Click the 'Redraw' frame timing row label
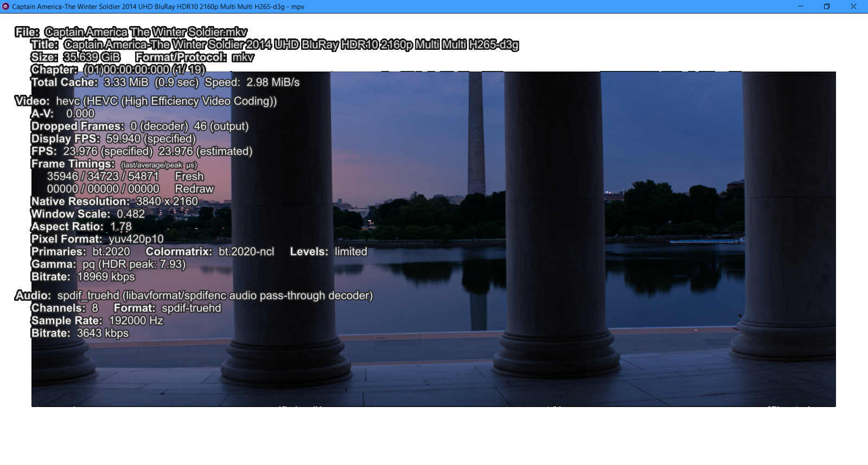Image resolution: width=868 pixels, height=465 pixels. point(194,189)
